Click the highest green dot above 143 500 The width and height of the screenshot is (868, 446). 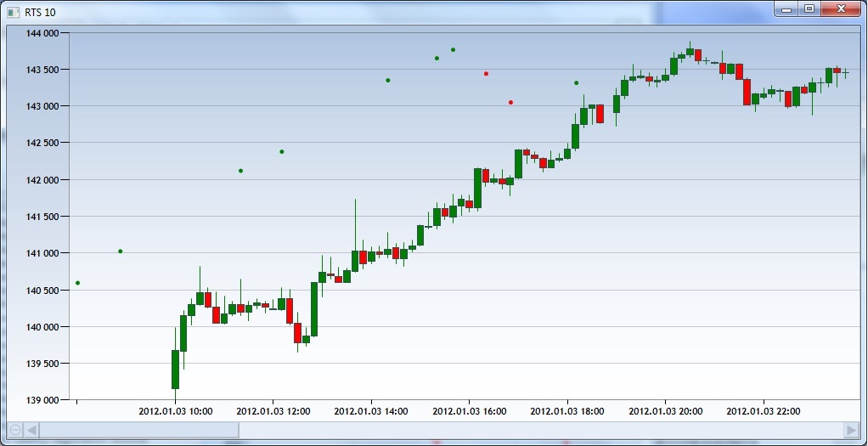pos(453,49)
